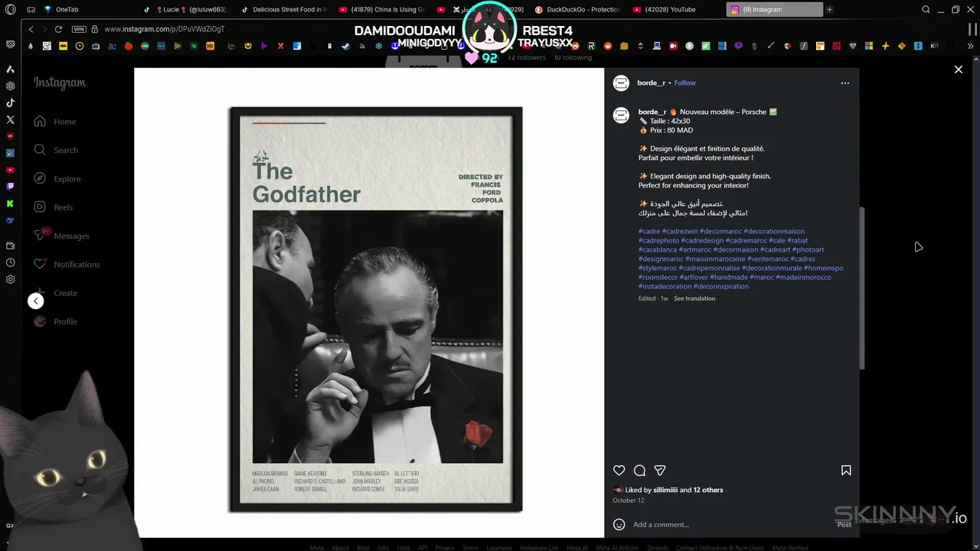Expand bookmarks overflow double-chevron
Image resolution: width=980 pixels, height=551 pixels.
(972, 46)
